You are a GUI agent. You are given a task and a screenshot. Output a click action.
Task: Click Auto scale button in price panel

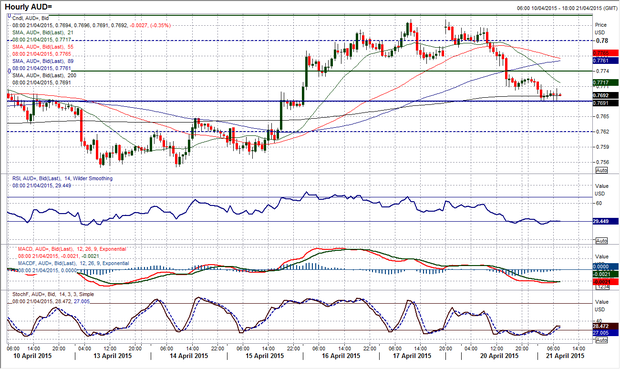click(x=601, y=170)
